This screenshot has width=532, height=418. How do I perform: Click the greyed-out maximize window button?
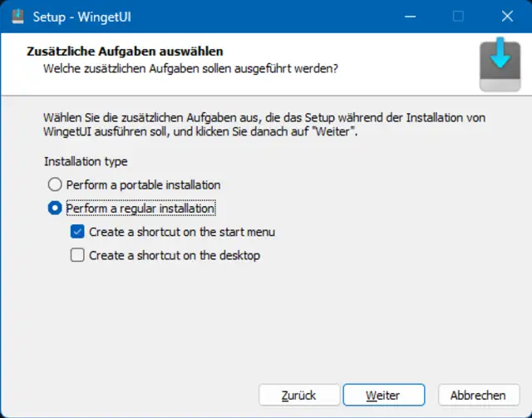click(458, 16)
